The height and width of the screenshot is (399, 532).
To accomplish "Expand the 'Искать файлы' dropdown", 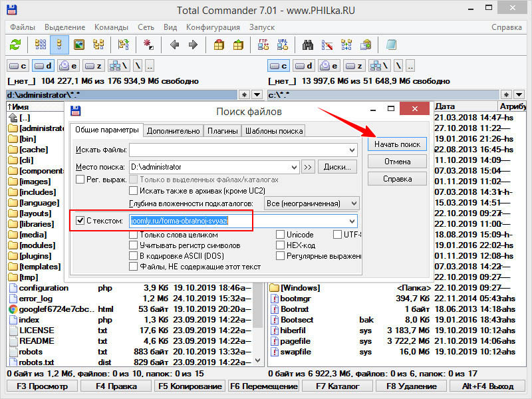I will (352, 150).
